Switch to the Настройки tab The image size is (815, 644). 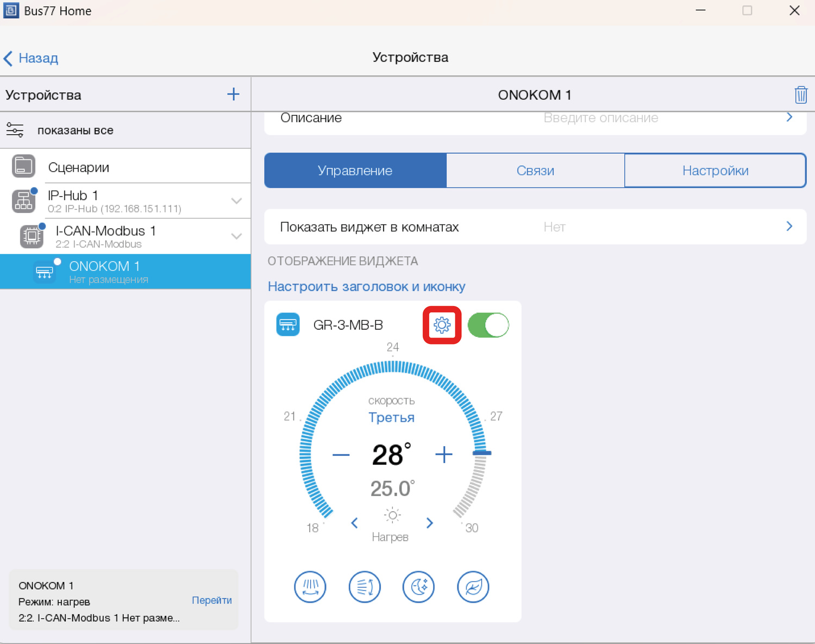click(715, 171)
